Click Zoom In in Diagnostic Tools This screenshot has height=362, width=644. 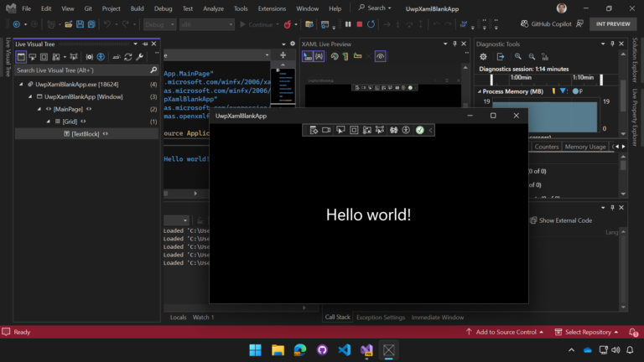coord(517,57)
